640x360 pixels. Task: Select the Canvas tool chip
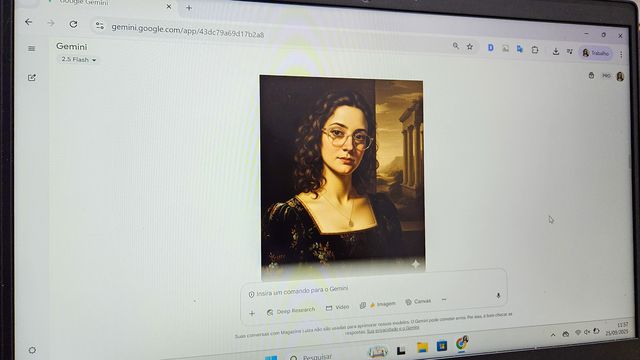[x=418, y=302]
